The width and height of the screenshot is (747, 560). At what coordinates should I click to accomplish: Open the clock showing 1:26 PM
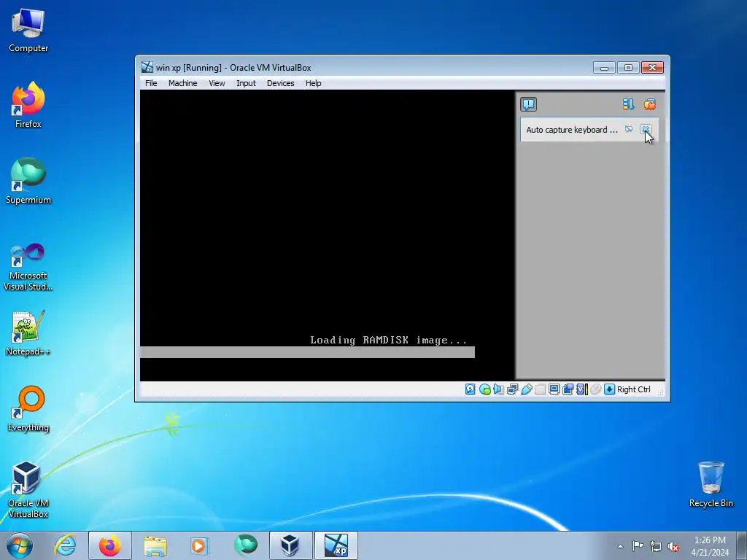click(x=710, y=546)
